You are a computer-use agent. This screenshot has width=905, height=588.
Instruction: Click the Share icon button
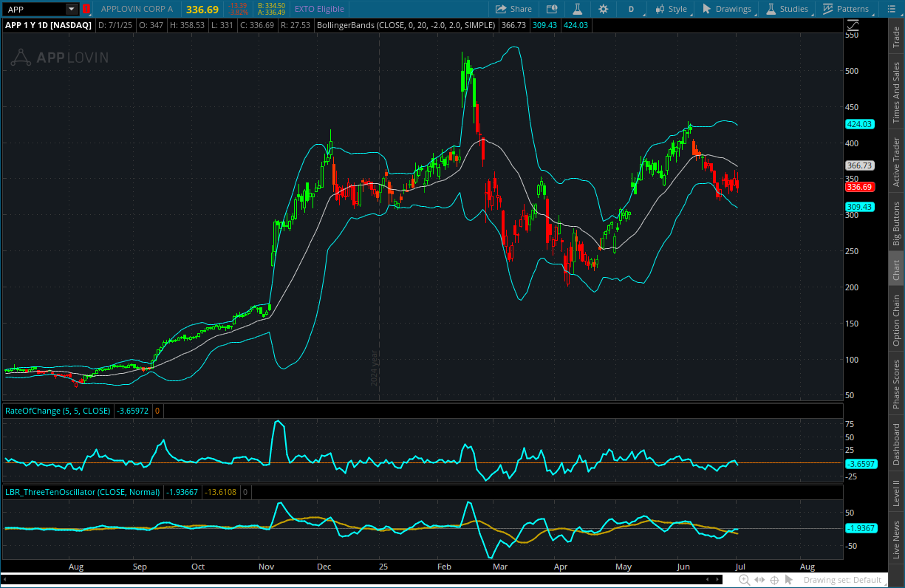513,9
